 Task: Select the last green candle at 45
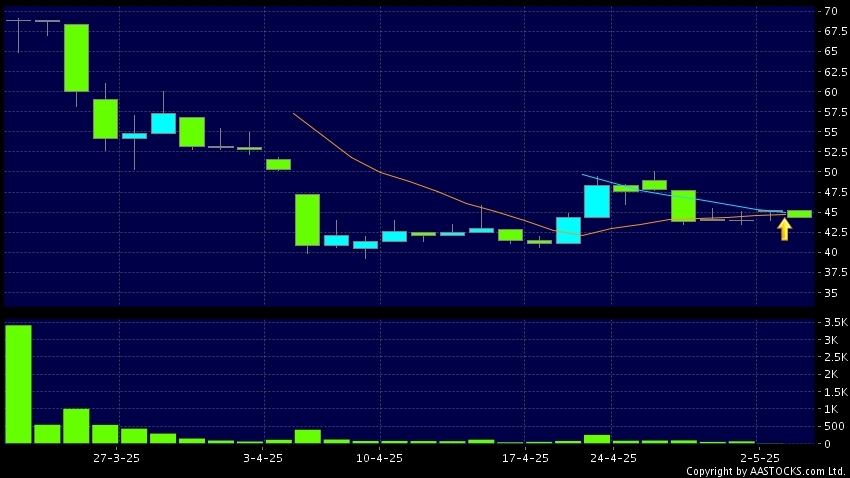coord(799,214)
